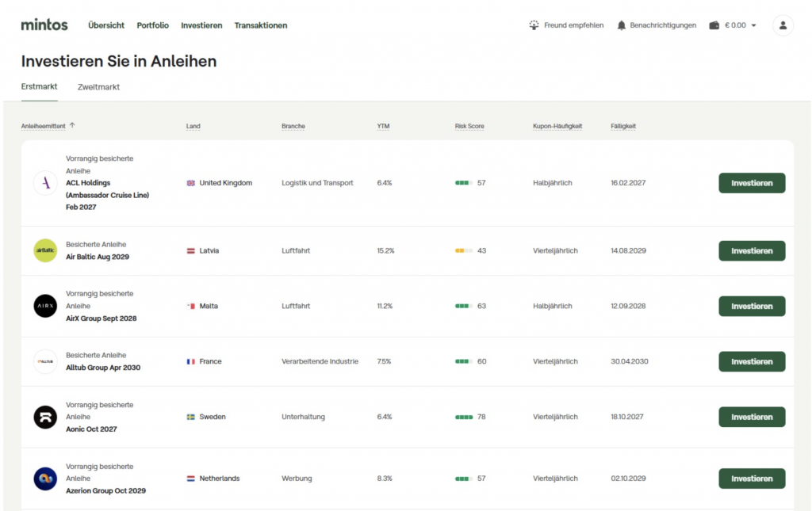Click the wallet icon next to € 0.00
This screenshot has height=511, width=812.
[x=714, y=25]
